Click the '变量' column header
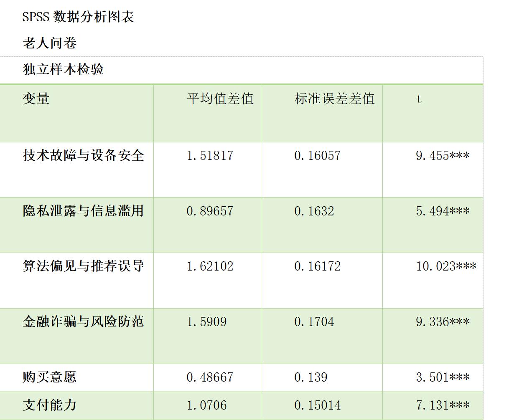 (x=36, y=99)
